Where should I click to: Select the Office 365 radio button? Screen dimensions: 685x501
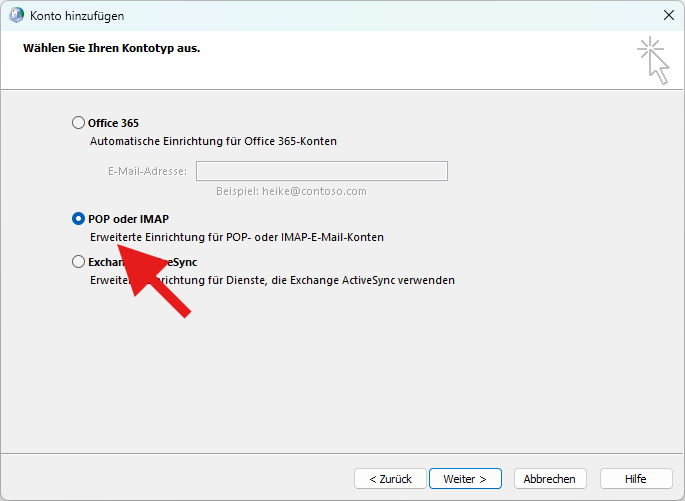coord(79,123)
